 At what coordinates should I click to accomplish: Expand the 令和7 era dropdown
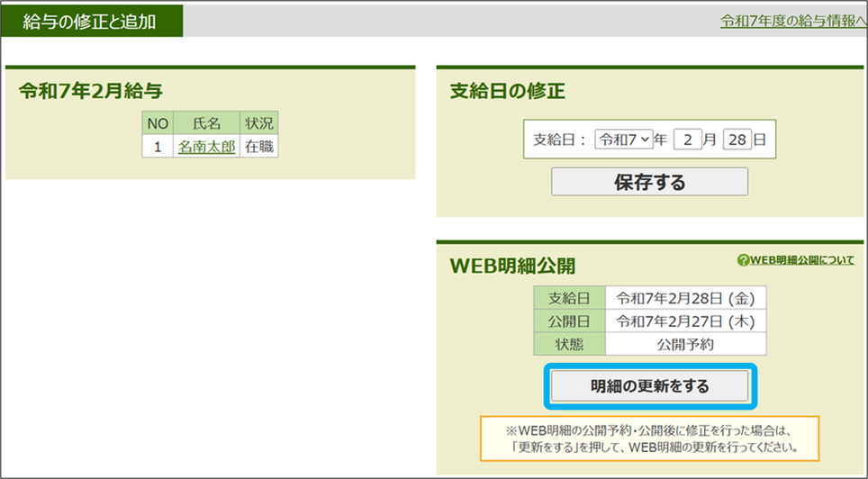624,140
